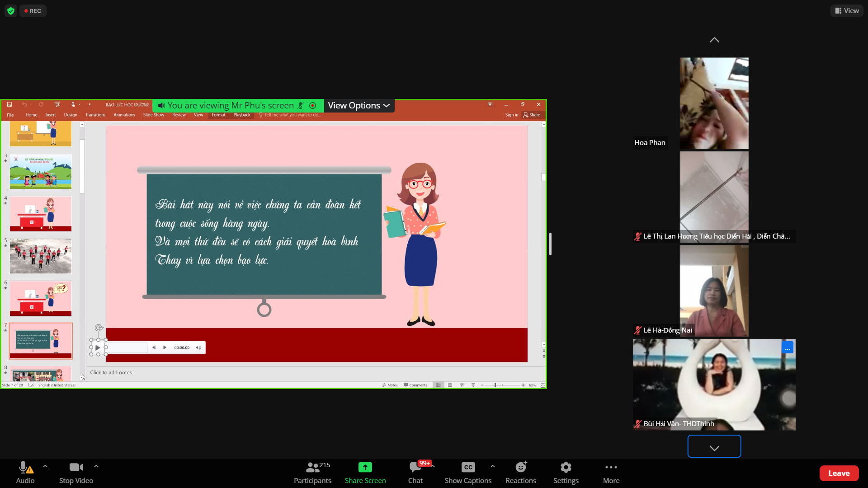This screenshot has width=868, height=488.
Task: Open the View Options dropdown
Action: (x=359, y=105)
